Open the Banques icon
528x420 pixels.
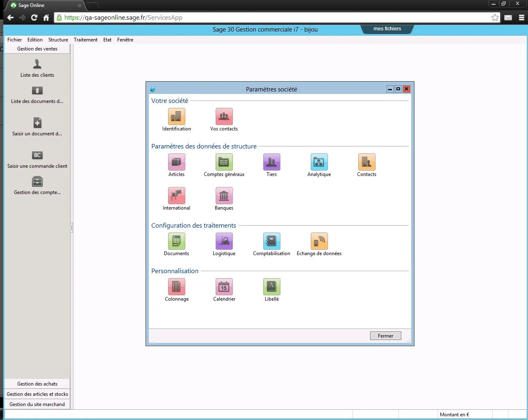click(224, 196)
